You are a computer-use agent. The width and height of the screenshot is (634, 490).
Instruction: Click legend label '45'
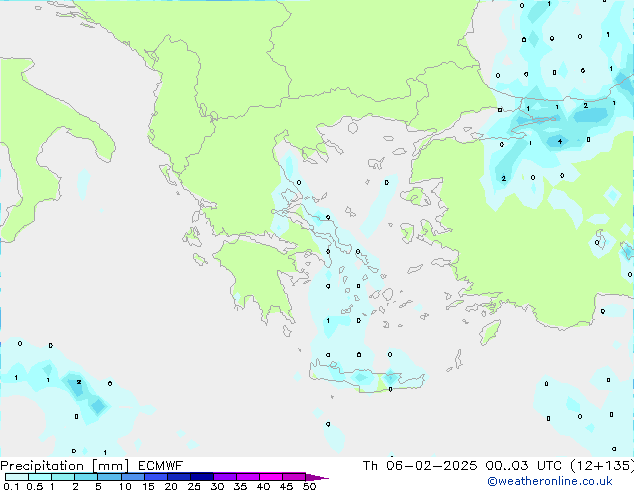pos(286,486)
